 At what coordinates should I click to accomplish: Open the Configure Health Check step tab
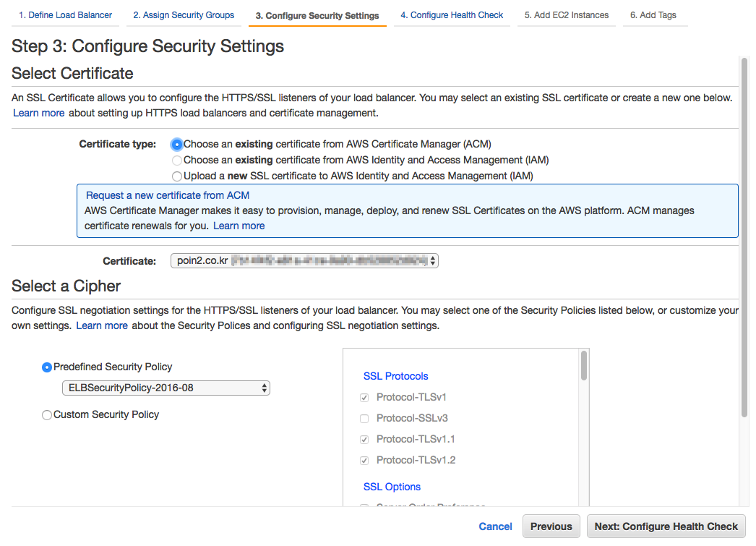(x=452, y=15)
